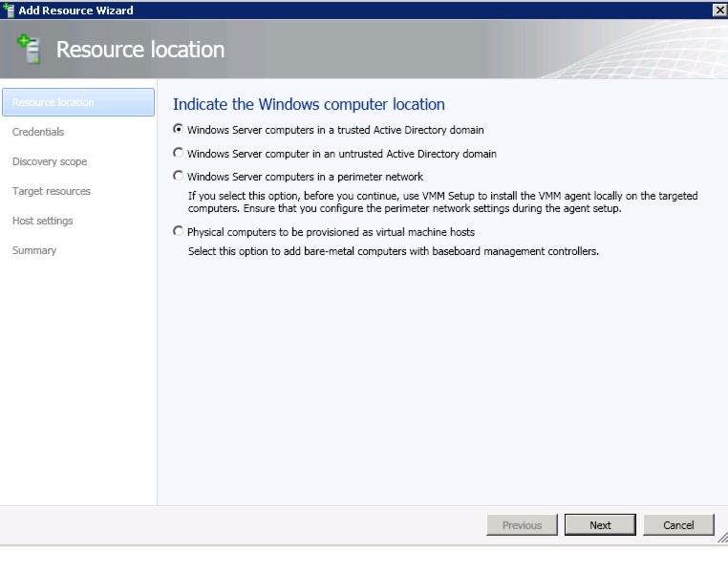Image resolution: width=728 pixels, height=573 pixels.
Task: Click the 'Windows Server computers in a trusted' label
Action: (x=279, y=130)
